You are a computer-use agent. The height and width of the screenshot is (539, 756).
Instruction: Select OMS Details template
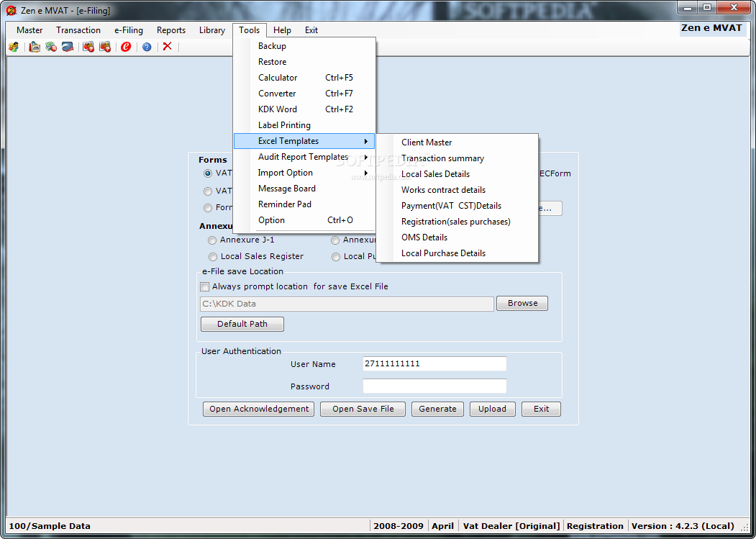[457, 237]
